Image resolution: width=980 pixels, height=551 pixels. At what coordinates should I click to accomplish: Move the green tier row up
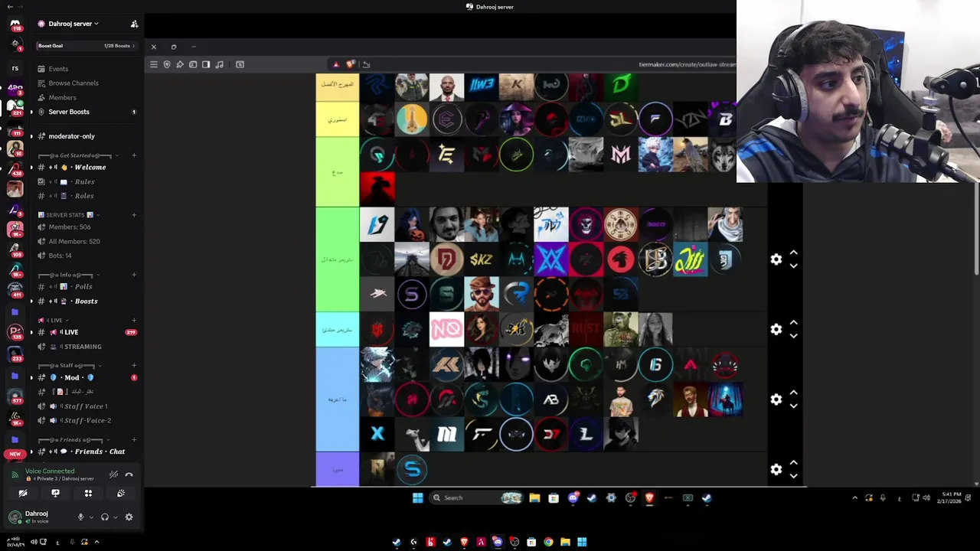(x=794, y=253)
